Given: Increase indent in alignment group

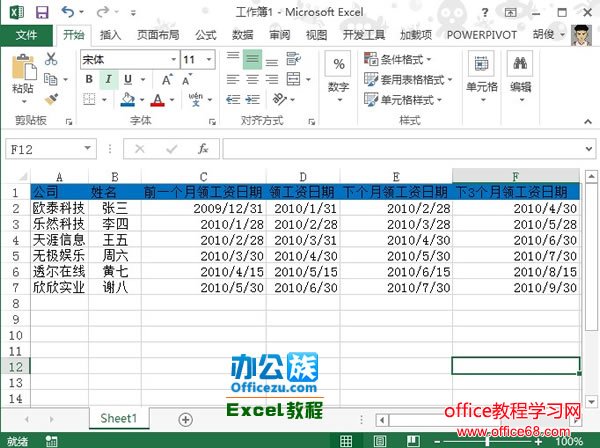Looking at the screenshot, I should pos(253,99).
